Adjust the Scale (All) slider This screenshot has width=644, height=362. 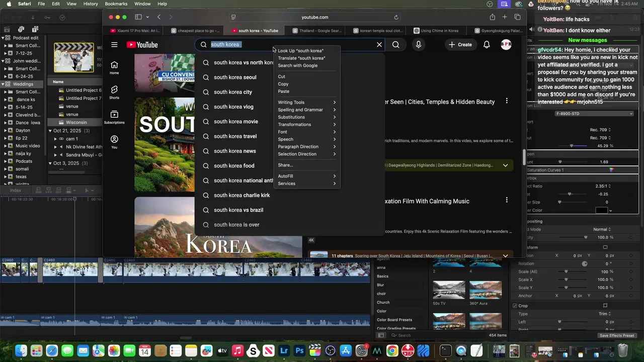point(574,271)
